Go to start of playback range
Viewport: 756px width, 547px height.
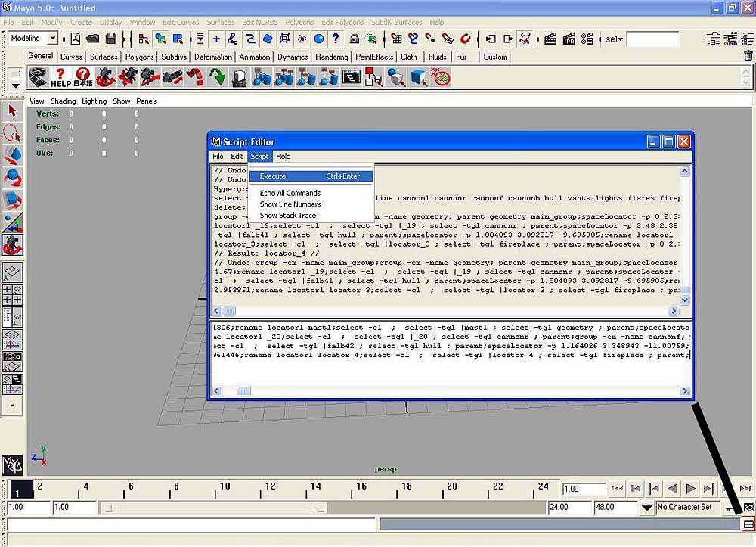click(617, 489)
